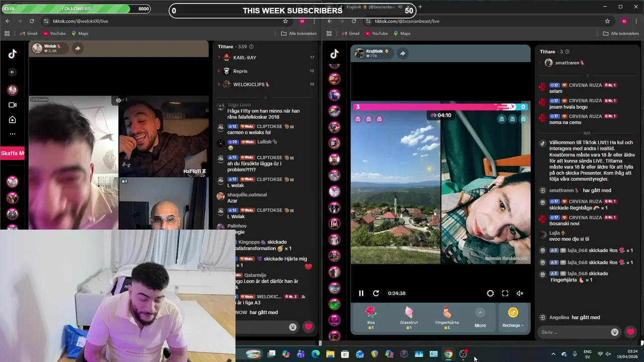Open YouTube bookmark in right window
Viewport: 644px width, 362px height.
click(376, 34)
